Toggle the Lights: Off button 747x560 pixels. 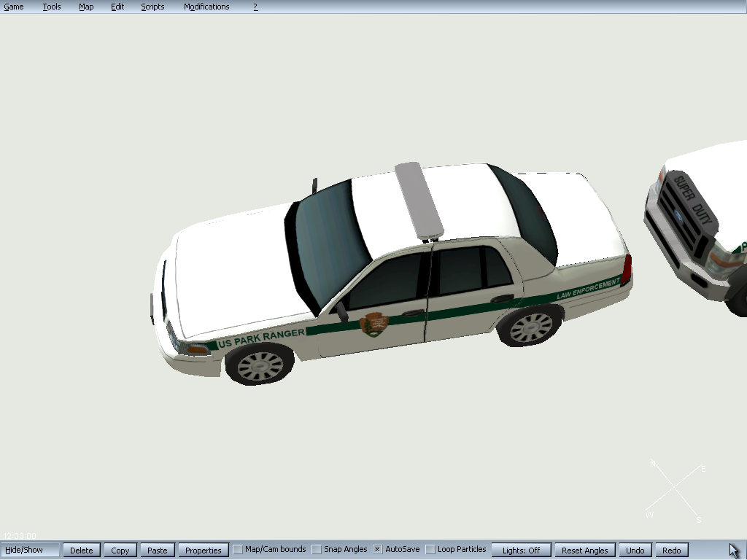[x=521, y=550]
